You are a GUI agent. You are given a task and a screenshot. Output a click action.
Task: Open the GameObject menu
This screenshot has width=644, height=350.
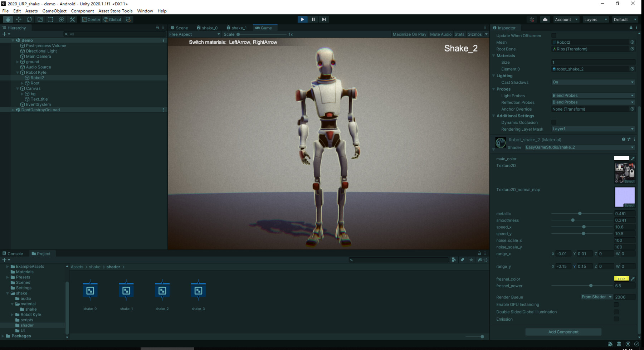[54, 11]
